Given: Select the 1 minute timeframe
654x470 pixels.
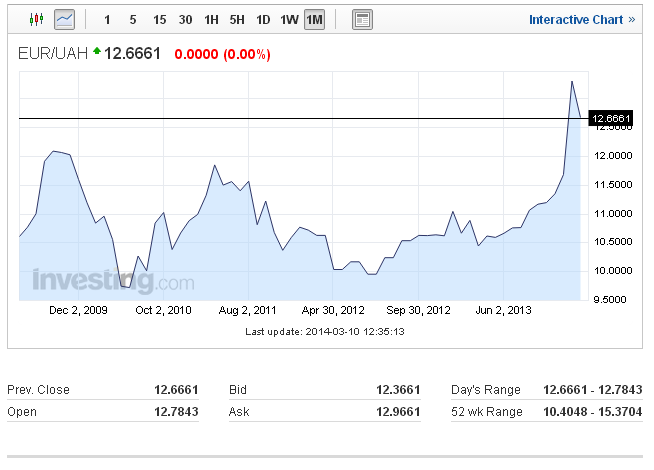Looking at the screenshot, I should point(107,20).
